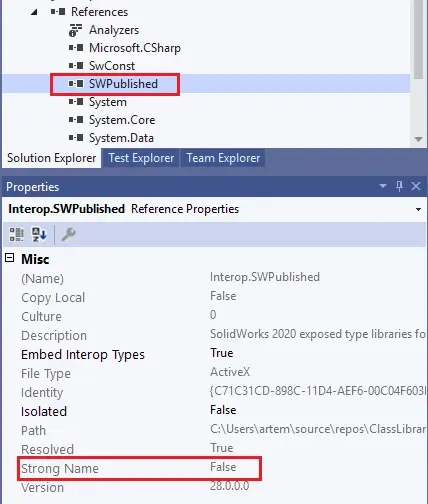Screen dimensions: 428x504
Task: Collapse the Misc category section
Action: pyautogui.click(x=10, y=258)
